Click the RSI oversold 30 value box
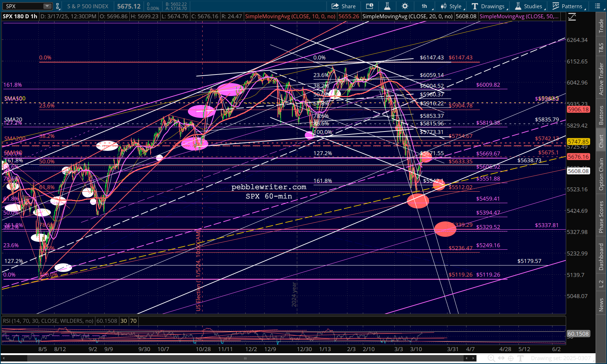 (124, 321)
